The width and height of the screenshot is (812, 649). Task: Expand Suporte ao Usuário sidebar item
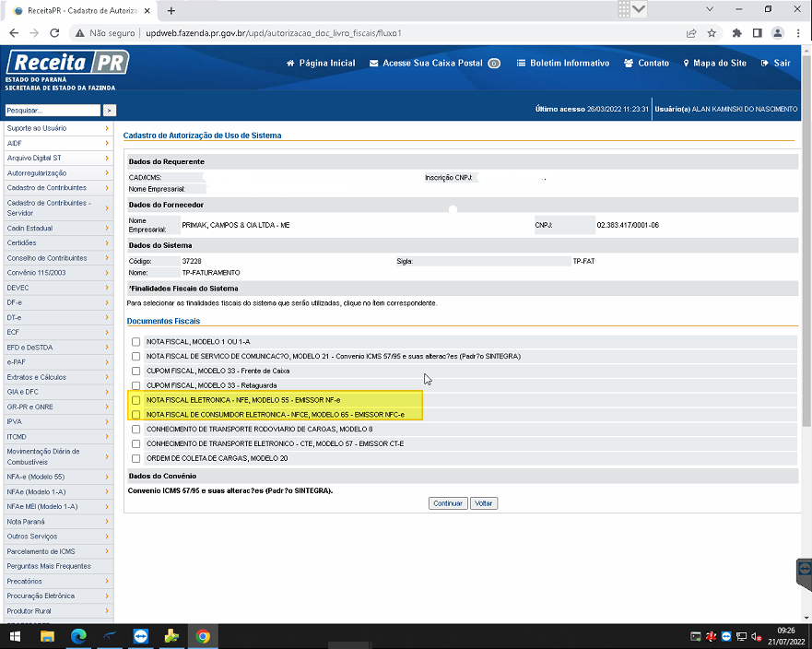click(x=58, y=128)
